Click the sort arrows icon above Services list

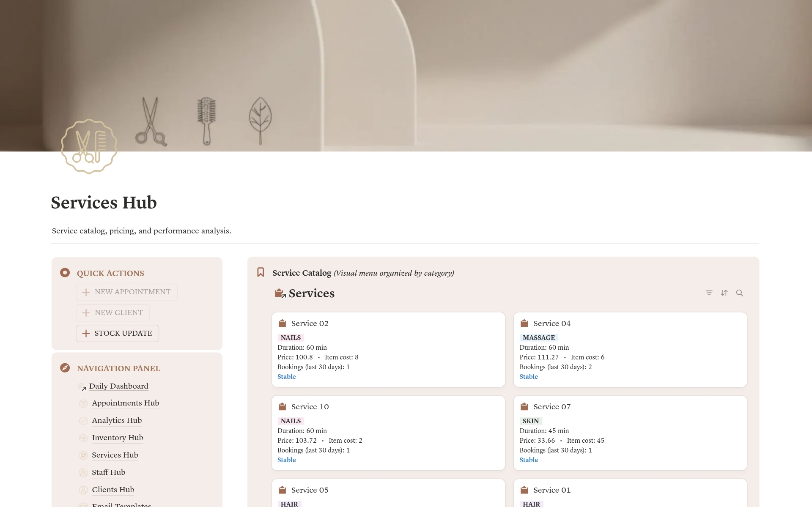click(x=724, y=293)
